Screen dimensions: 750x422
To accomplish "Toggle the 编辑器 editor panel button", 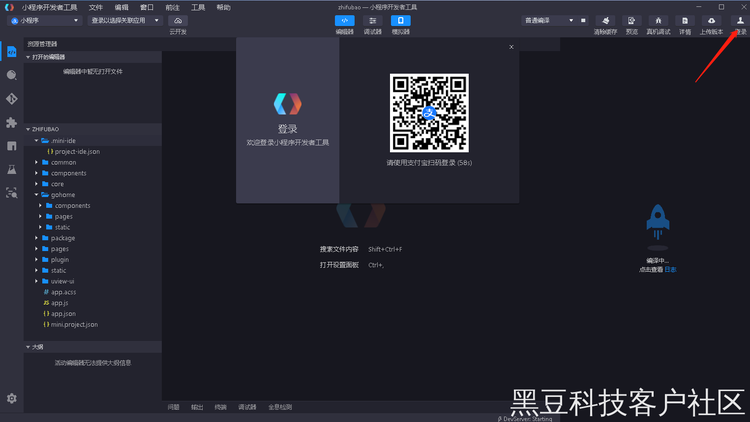I will (x=344, y=21).
